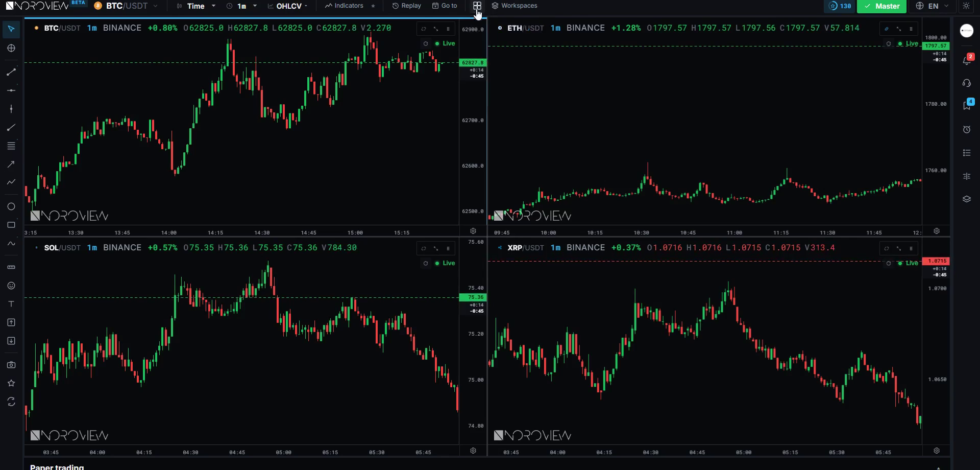Open the headset support icon
This screenshot has width=980, height=470.
967,83
